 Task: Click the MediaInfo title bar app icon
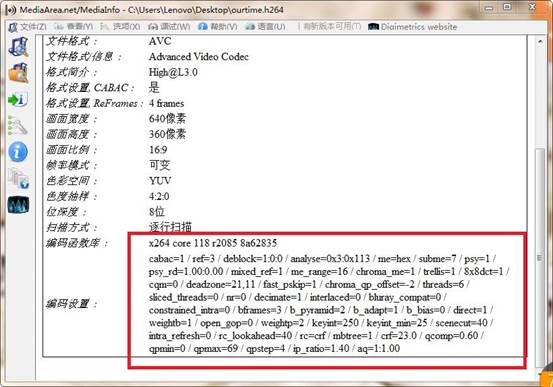11,10
